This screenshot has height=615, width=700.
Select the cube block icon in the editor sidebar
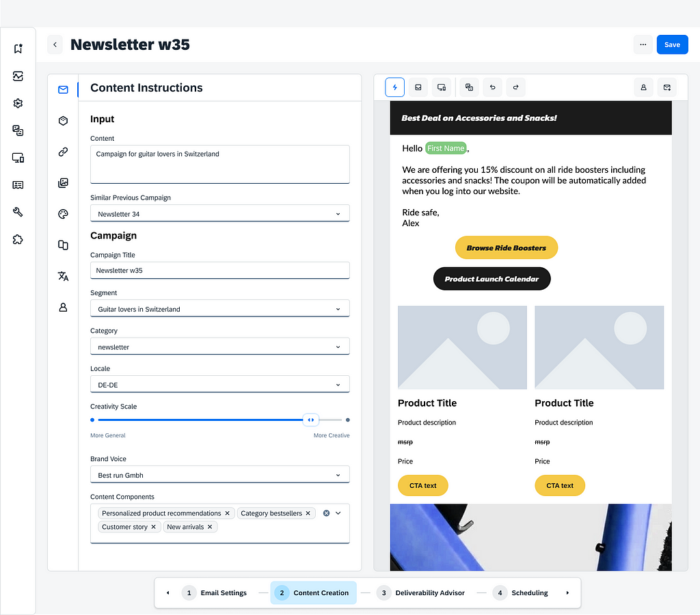tap(63, 121)
